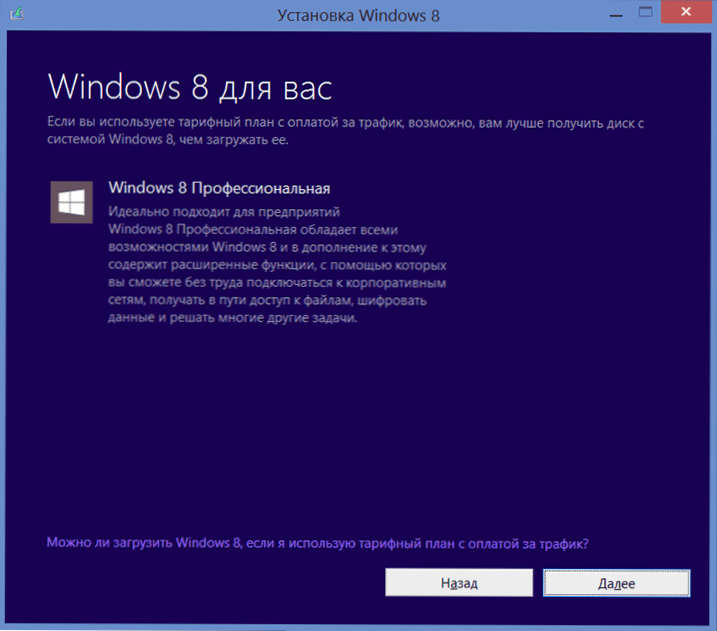Image resolution: width=717 pixels, height=631 pixels.
Task: Select the Windows 8 Профессиональная heading
Action: [x=219, y=188]
